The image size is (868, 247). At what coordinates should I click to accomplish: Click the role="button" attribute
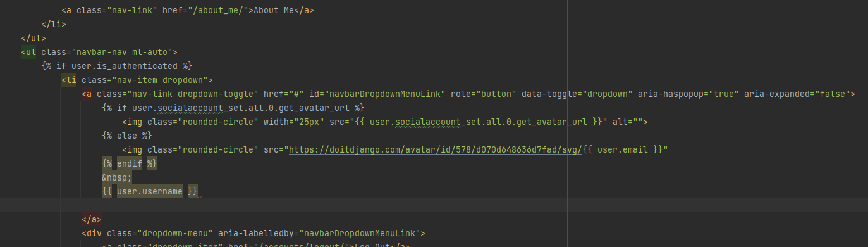tap(483, 94)
